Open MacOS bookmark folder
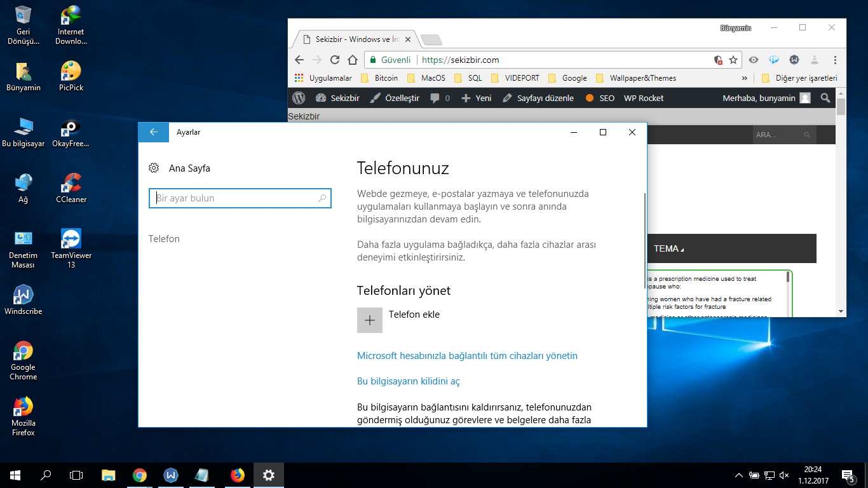 [x=426, y=78]
